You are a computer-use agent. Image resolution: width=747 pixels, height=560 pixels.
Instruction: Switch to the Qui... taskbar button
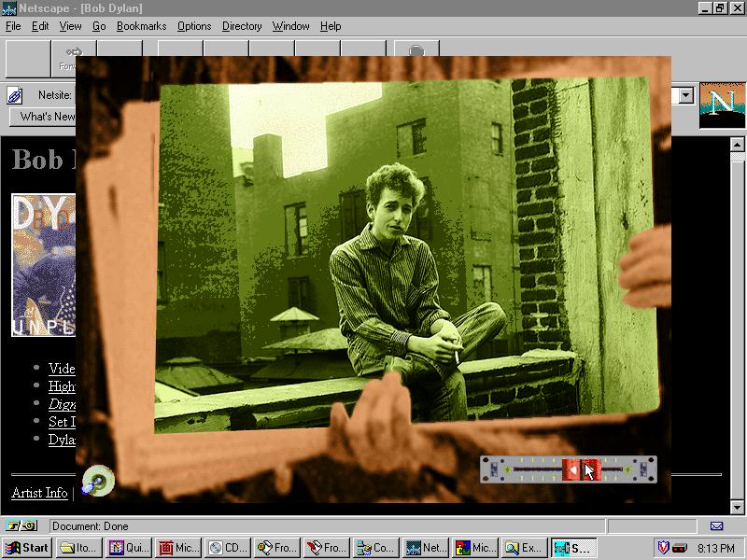129,548
